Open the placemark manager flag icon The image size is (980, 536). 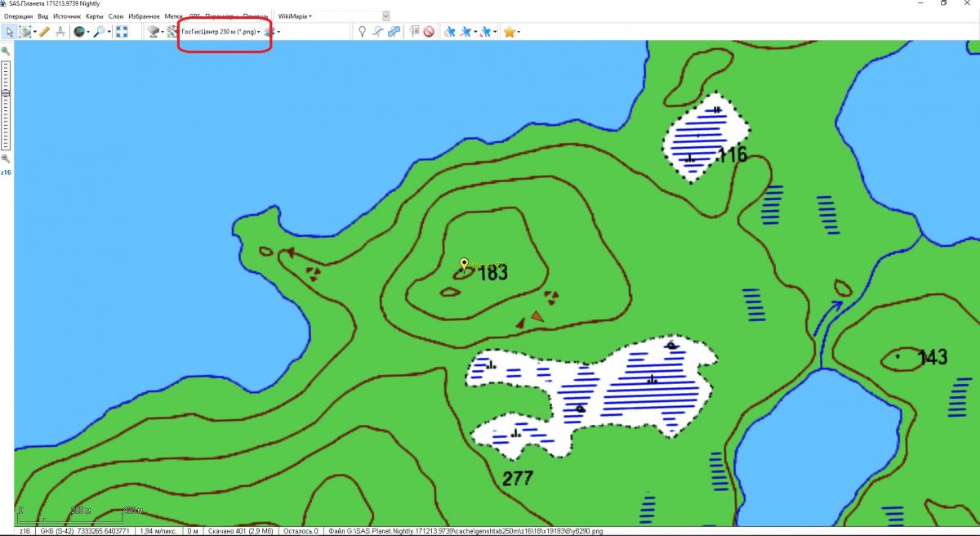coord(414,32)
